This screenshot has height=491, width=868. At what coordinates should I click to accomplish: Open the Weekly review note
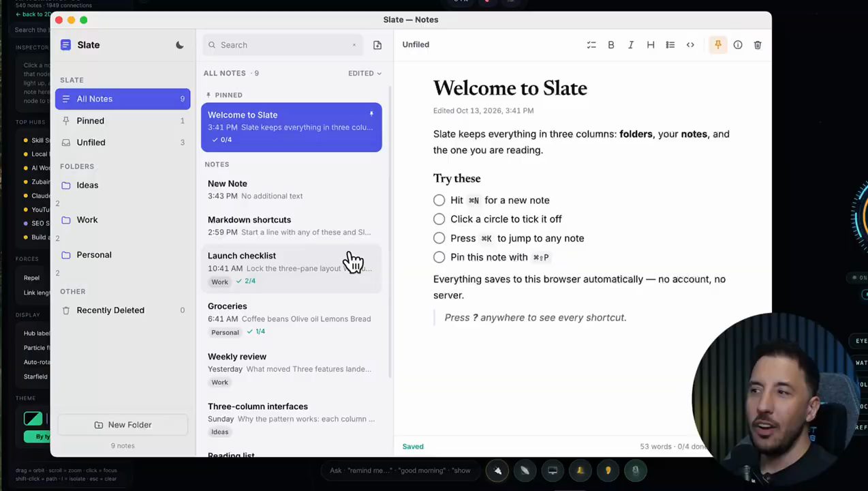click(291, 369)
